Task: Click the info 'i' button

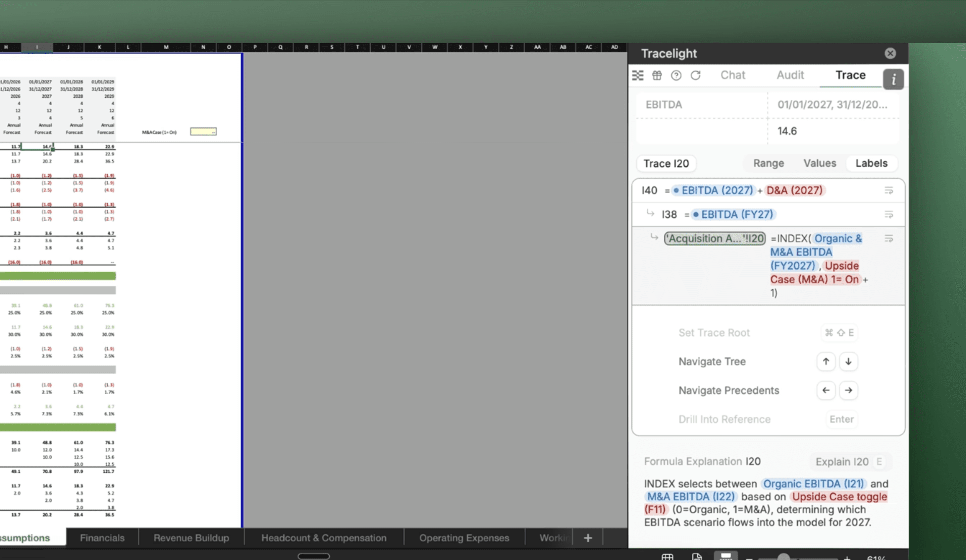Action: tap(893, 79)
